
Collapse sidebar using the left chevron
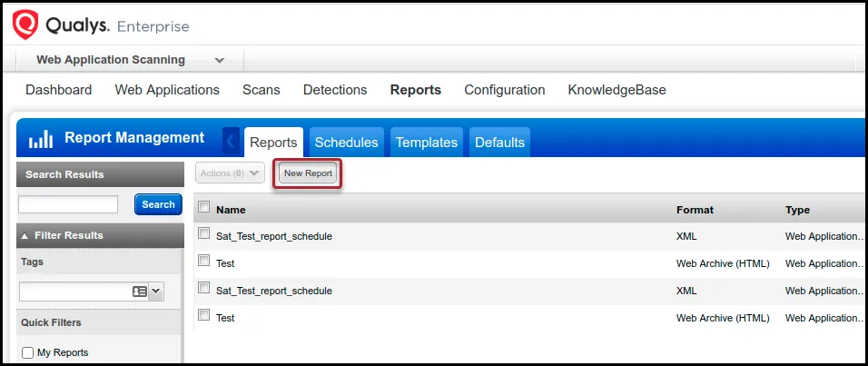click(x=232, y=142)
